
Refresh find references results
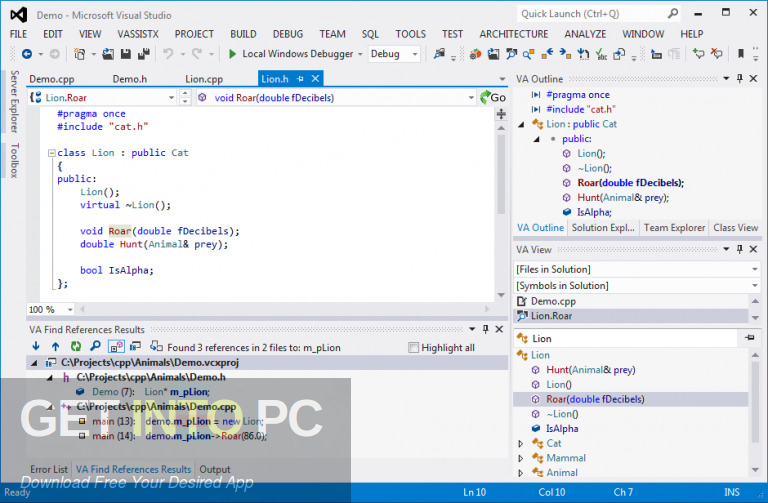[75, 346]
